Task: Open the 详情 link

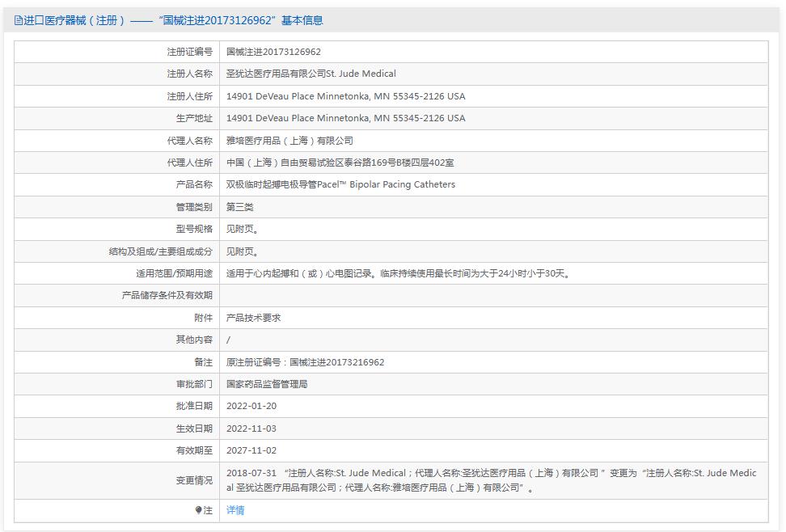Action: pos(235,510)
